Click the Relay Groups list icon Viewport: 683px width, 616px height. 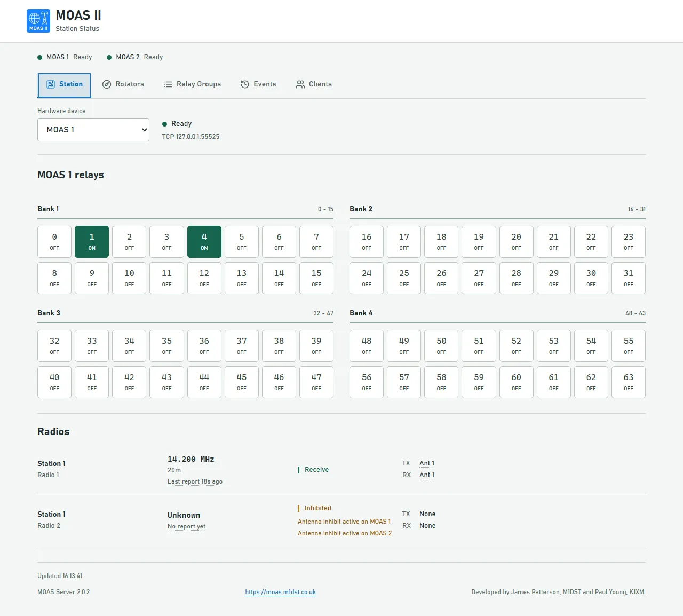tap(168, 84)
